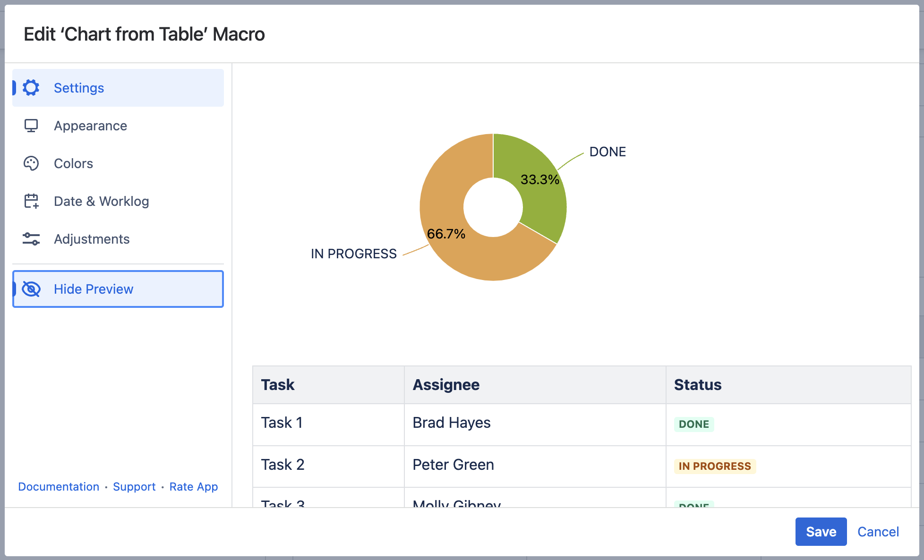Click the Rate App link
Image resolution: width=924 pixels, height=560 pixels.
click(x=194, y=487)
